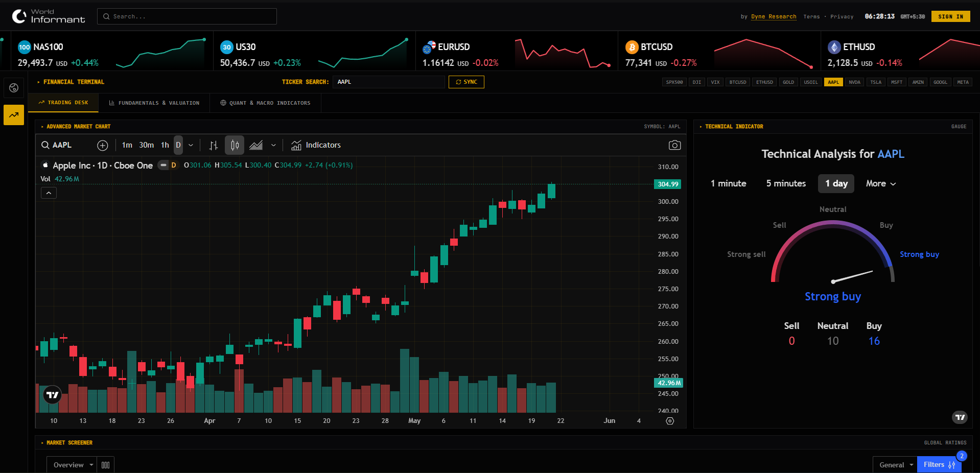Open screener column layout icon

click(x=106, y=465)
